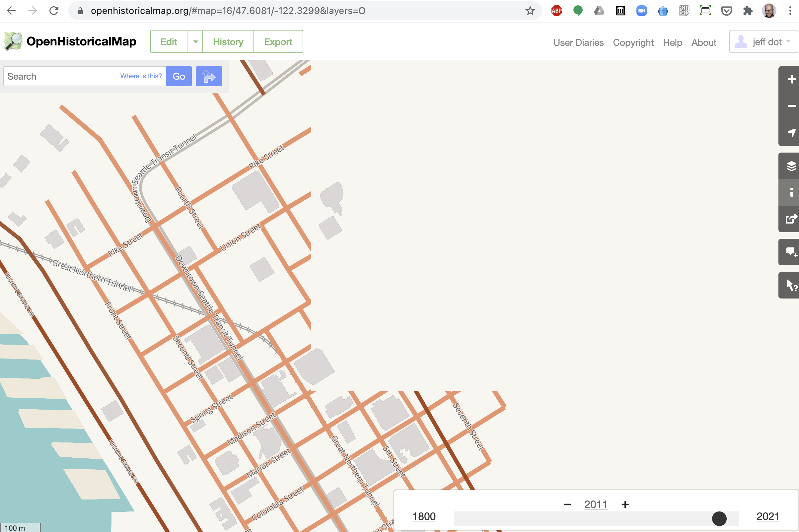Click the timeline slider handle
The image size is (799, 532).
click(720, 518)
